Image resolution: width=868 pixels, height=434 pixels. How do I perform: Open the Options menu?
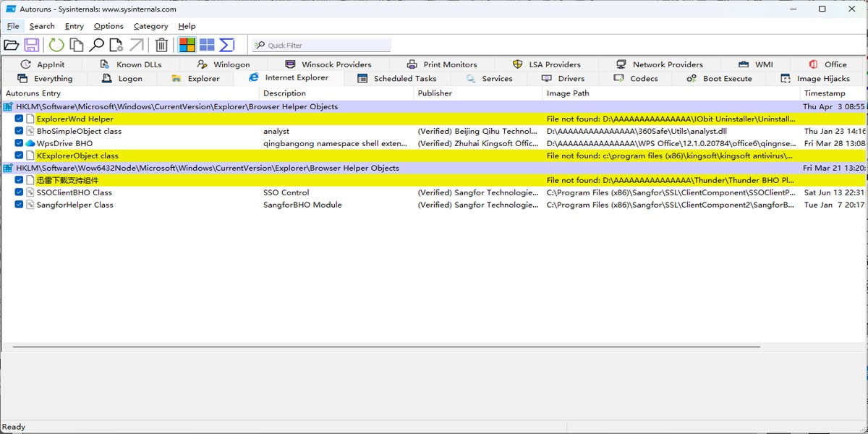coord(109,26)
